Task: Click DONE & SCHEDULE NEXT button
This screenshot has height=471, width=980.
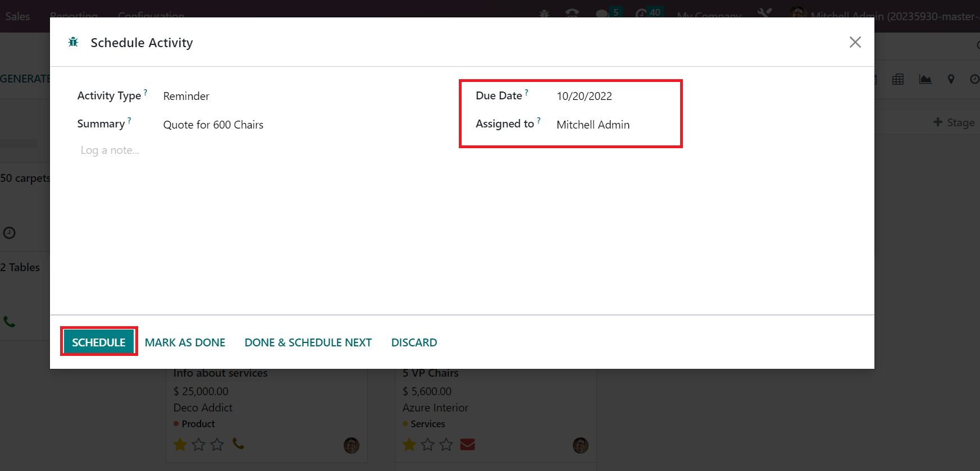Action: (x=308, y=342)
